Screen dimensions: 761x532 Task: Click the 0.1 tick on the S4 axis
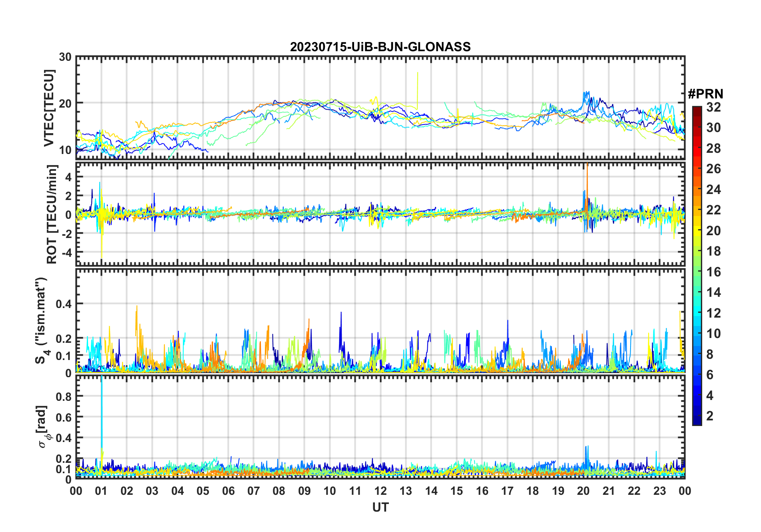(64, 356)
